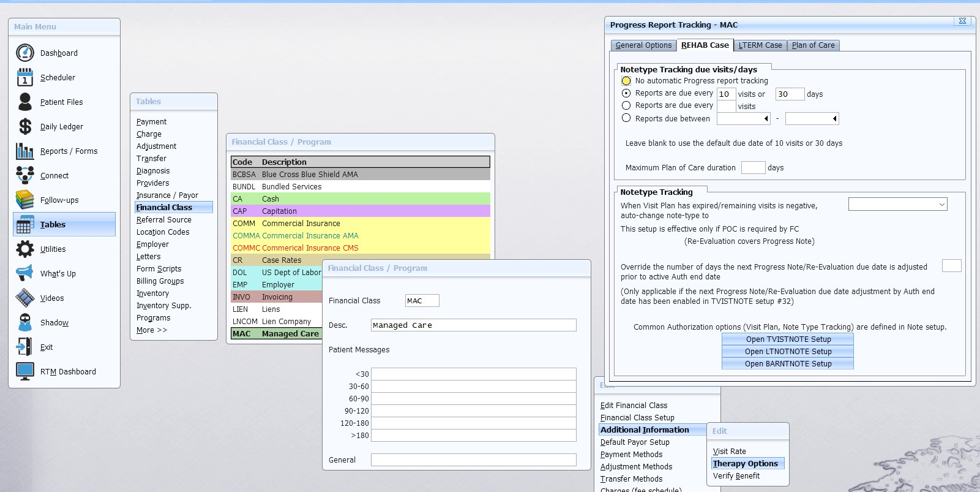980x492 pixels.
Task: Open the LTERM Case tab
Action: pyautogui.click(x=760, y=45)
